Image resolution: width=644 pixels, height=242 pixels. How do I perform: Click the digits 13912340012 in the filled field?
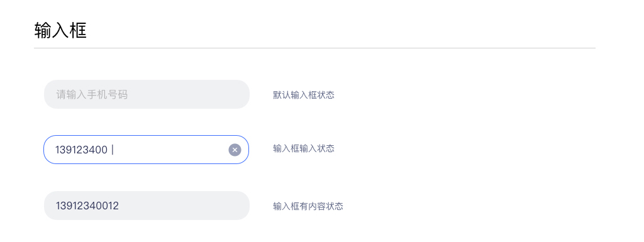pos(87,206)
